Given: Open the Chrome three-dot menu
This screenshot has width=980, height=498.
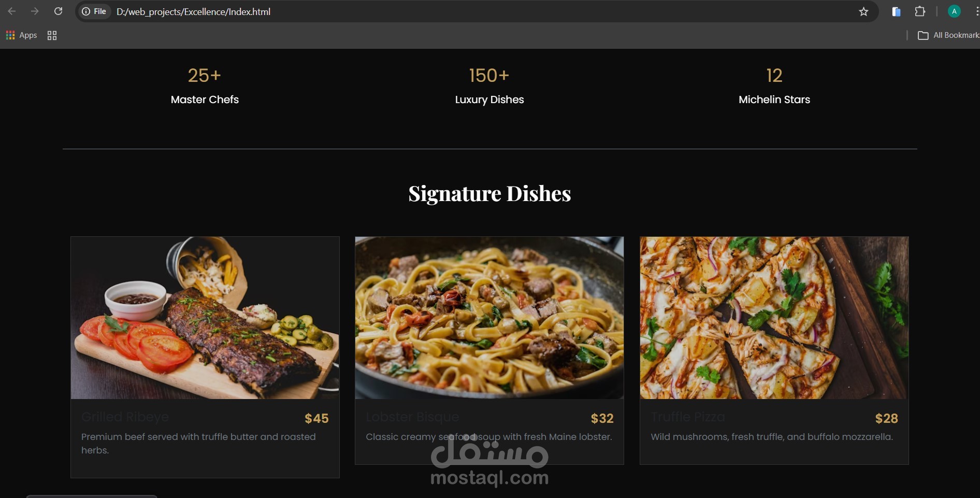Looking at the screenshot, I should click(x=976, y=11).
